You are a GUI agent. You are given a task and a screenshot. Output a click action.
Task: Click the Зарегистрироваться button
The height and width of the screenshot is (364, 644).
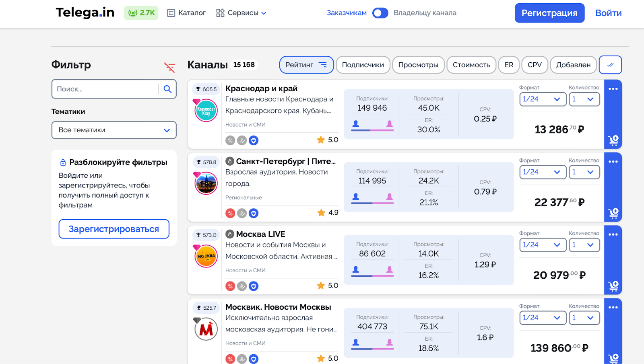tap(114, 229)
